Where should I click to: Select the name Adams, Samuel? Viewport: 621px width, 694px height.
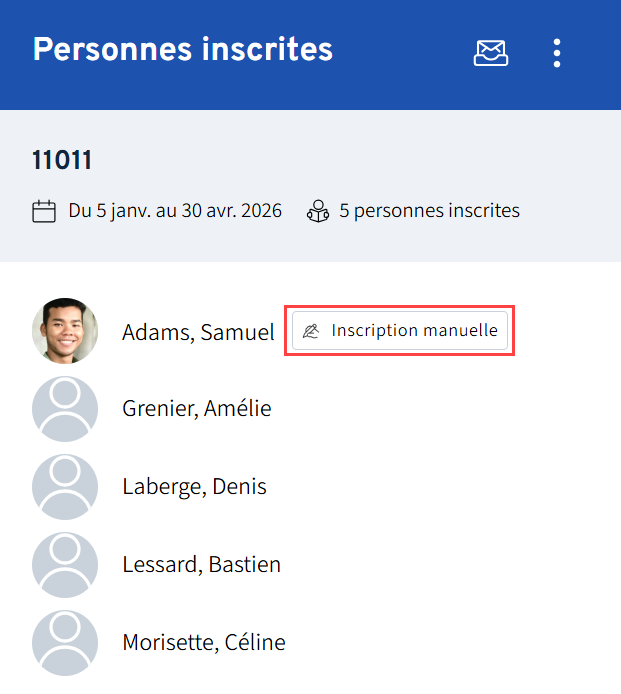pyautogui.click(x=198, y=333)
